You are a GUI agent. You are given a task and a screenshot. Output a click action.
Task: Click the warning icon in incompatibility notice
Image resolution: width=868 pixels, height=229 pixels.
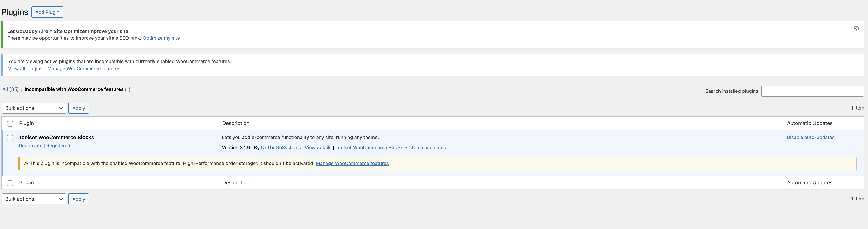pos(26,164)
